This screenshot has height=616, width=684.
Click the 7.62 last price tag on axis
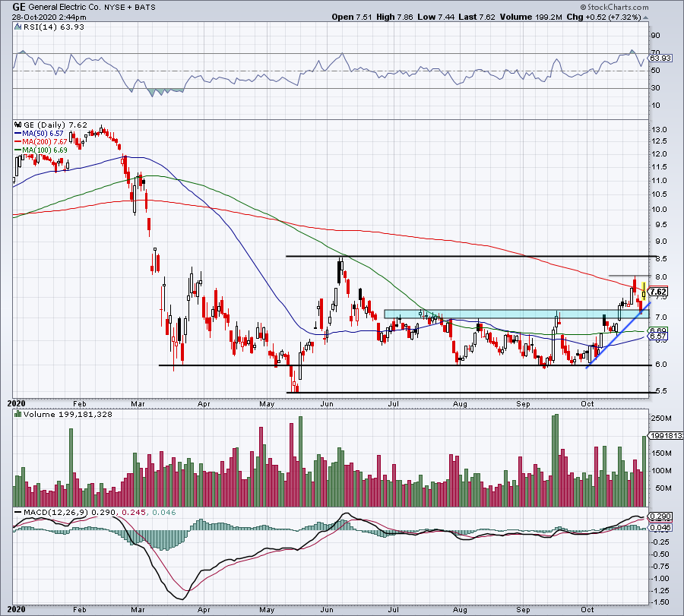coord(658,292)
